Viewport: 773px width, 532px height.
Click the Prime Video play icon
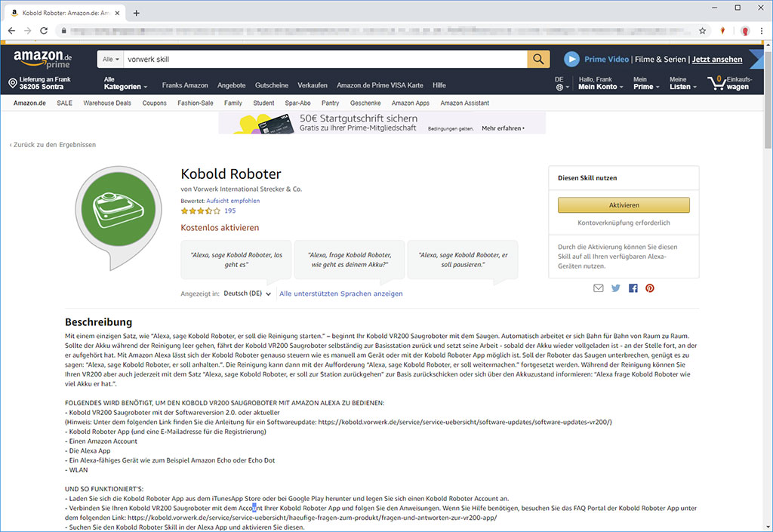[x=571, y=59]
